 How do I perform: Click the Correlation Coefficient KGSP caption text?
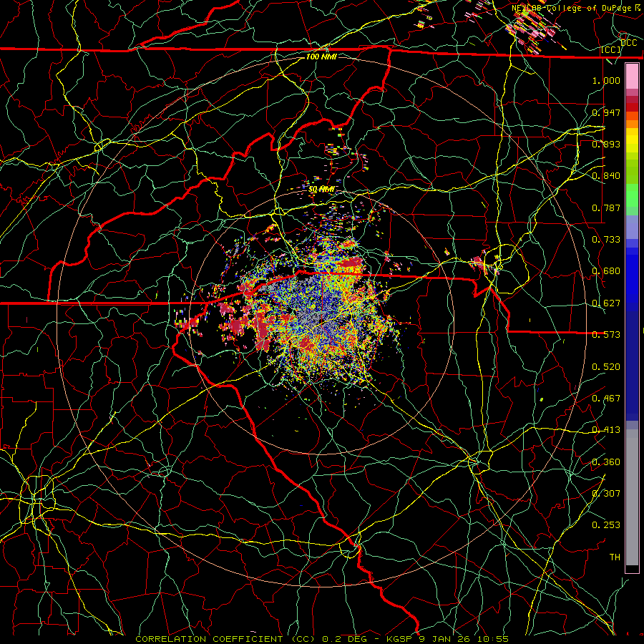(322, 639)
